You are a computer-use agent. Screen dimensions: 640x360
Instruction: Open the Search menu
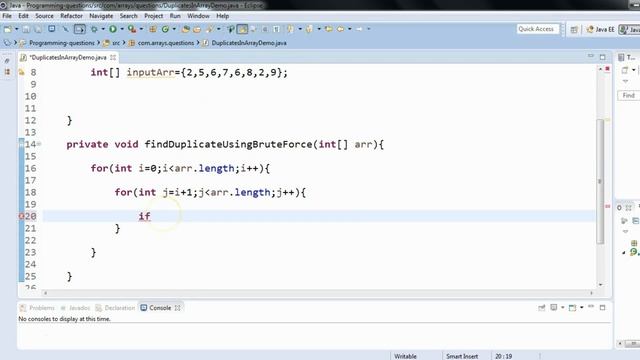129,16
